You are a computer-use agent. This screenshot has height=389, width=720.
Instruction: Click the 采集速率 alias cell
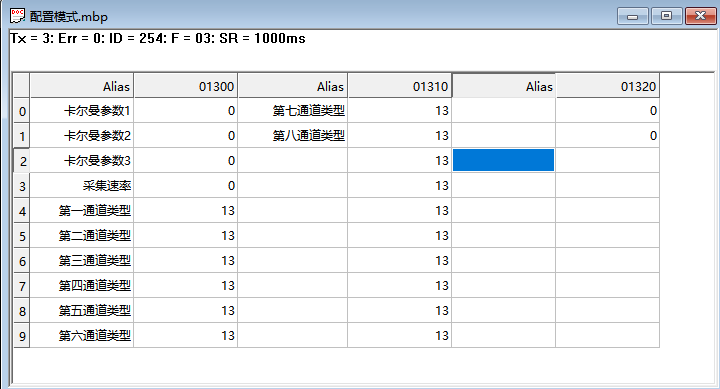(x=82, y=186)
